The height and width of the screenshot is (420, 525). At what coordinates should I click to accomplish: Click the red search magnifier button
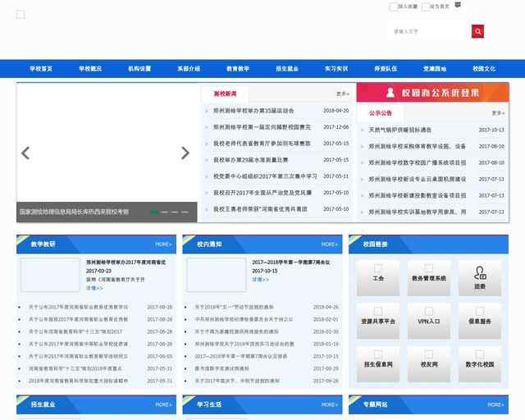(477, 31)
